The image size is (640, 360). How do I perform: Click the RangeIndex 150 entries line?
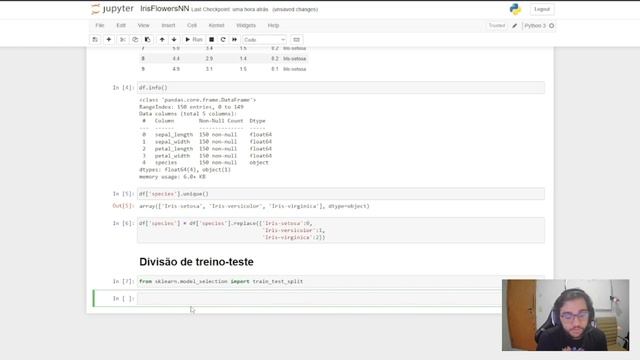(191, 107)
